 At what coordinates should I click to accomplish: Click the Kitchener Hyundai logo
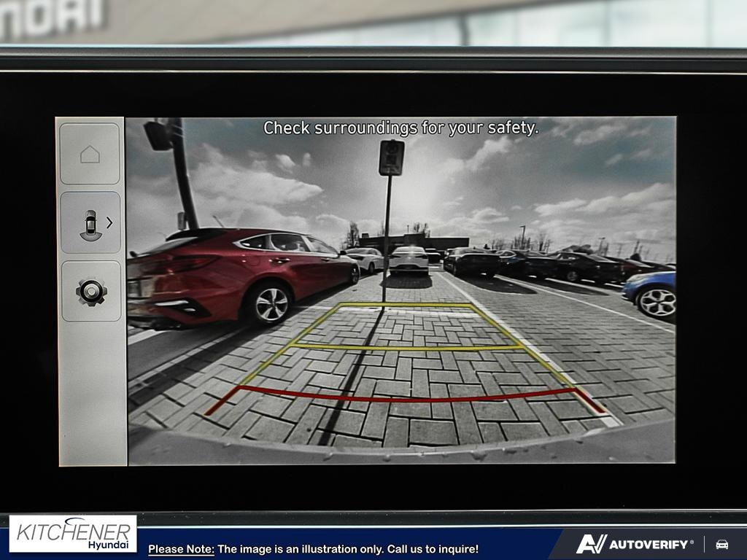[73, 534]
